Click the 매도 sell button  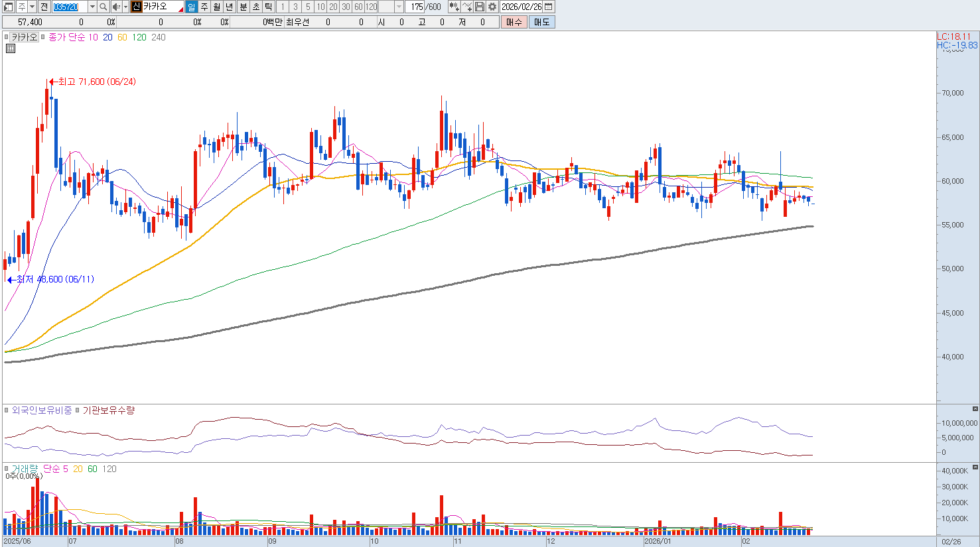541,22
